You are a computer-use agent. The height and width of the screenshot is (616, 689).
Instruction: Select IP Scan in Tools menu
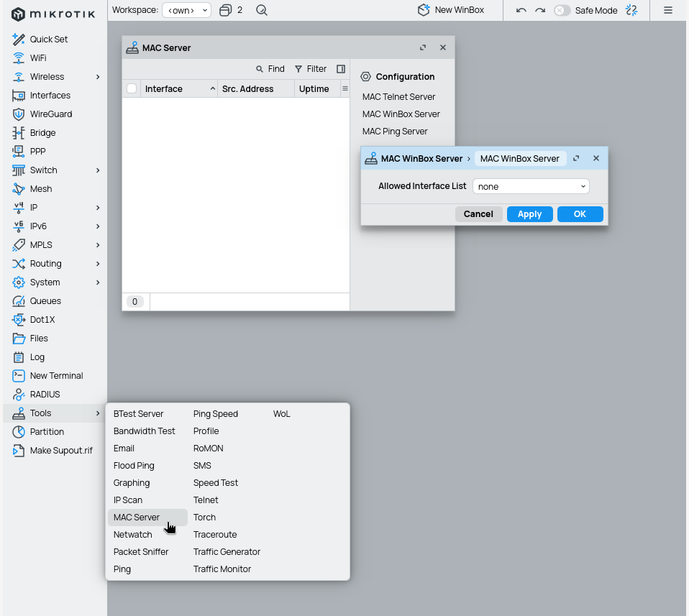128,500
